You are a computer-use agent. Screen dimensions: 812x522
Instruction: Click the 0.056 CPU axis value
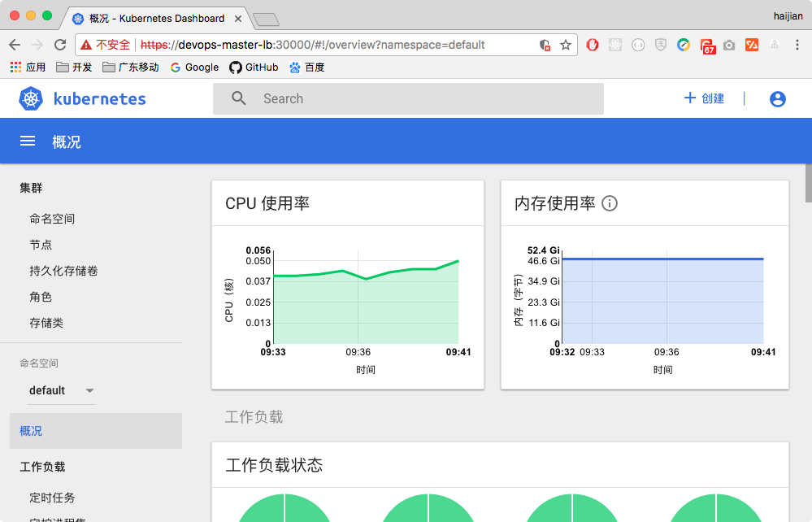[x=258, y=250]
